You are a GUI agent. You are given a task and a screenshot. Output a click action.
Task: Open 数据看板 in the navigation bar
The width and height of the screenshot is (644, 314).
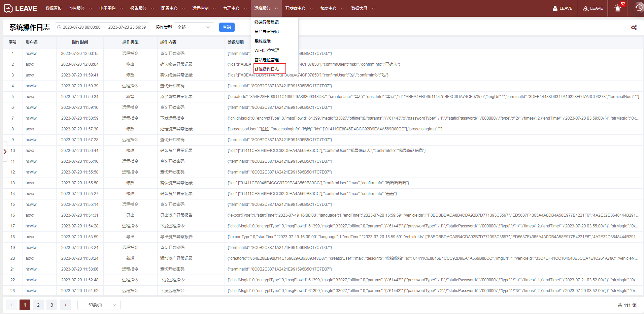click(x=54, y=8)
